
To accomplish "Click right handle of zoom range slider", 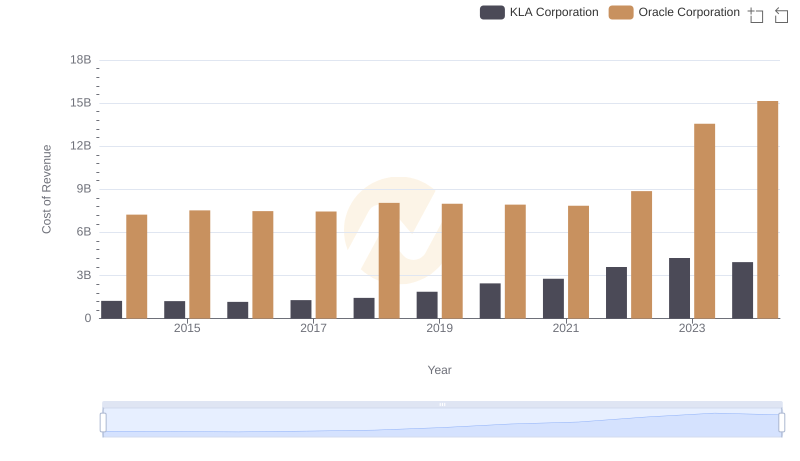I will click(782, 423).
